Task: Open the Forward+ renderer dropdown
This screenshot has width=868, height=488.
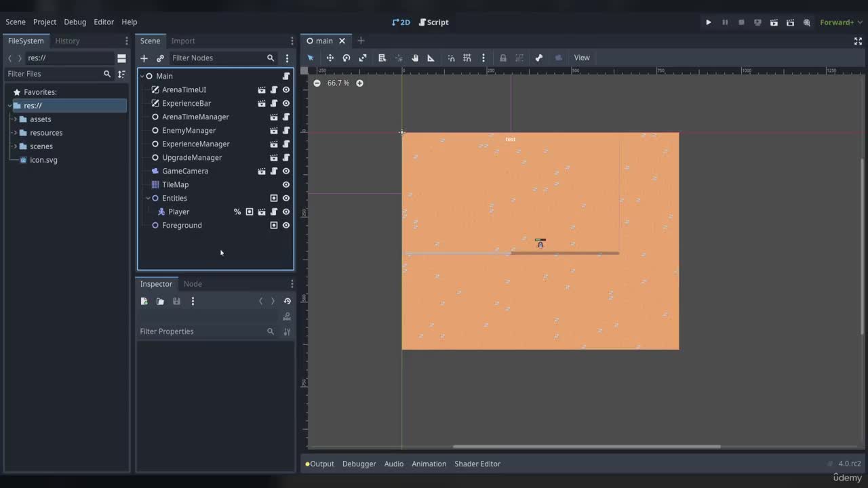Action: click(840, 22)
